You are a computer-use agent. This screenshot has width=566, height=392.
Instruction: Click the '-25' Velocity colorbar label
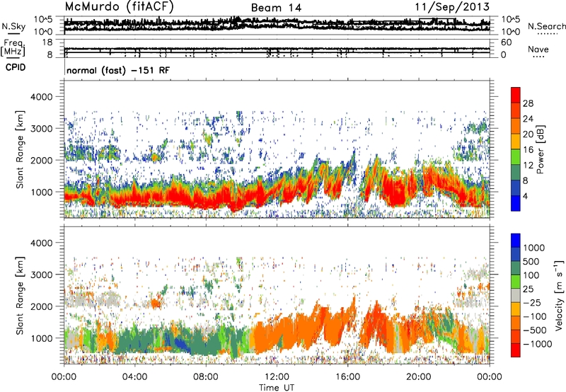[532, 303]
